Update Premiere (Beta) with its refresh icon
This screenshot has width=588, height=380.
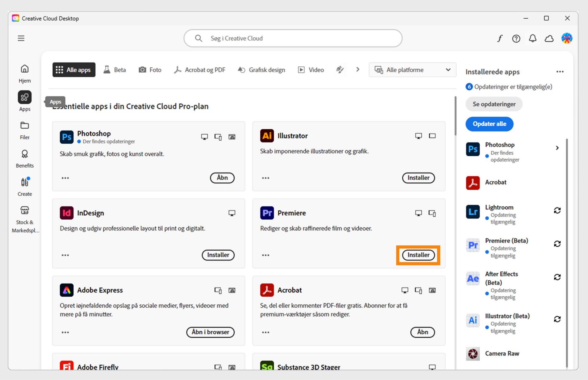tap(557, 244)
